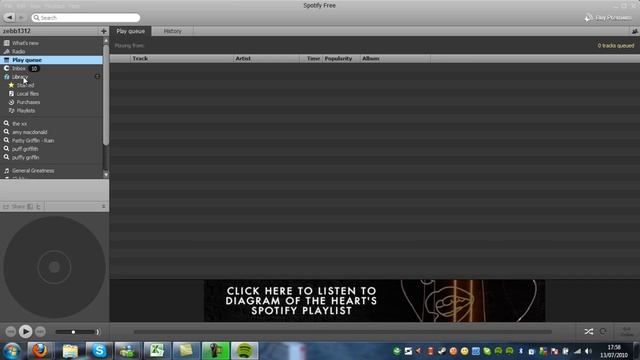Open saved search 'Patty Griffin - Rain'
The width and height of the screenshot is (640, 360).
click(x=33, y=140)
